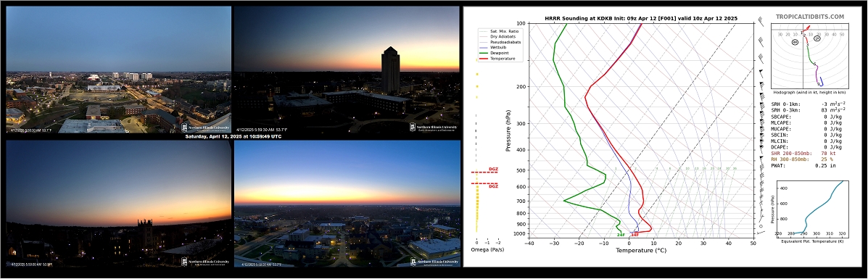Click the red 34F surface temperature label
This screenshot has height=279, width=868.
pyautogui.click(x=635, y=235)
